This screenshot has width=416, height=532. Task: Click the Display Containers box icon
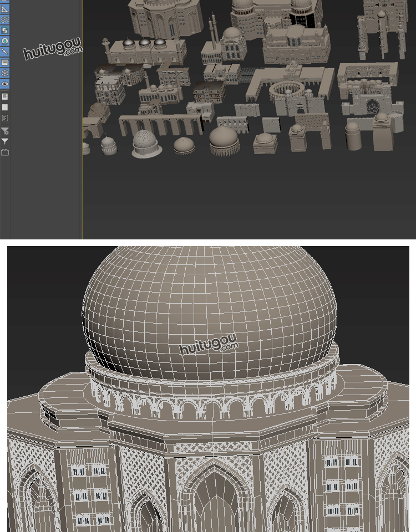point(4,62)
